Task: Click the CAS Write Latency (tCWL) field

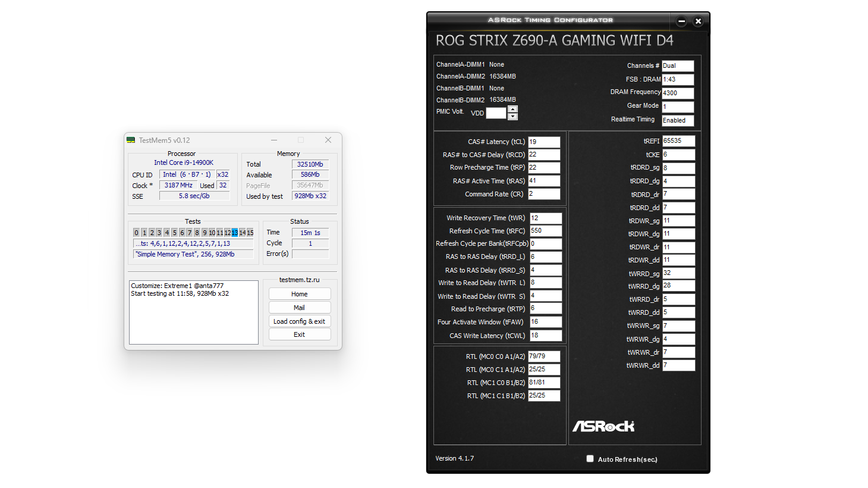Action: [x=546, y=336]
